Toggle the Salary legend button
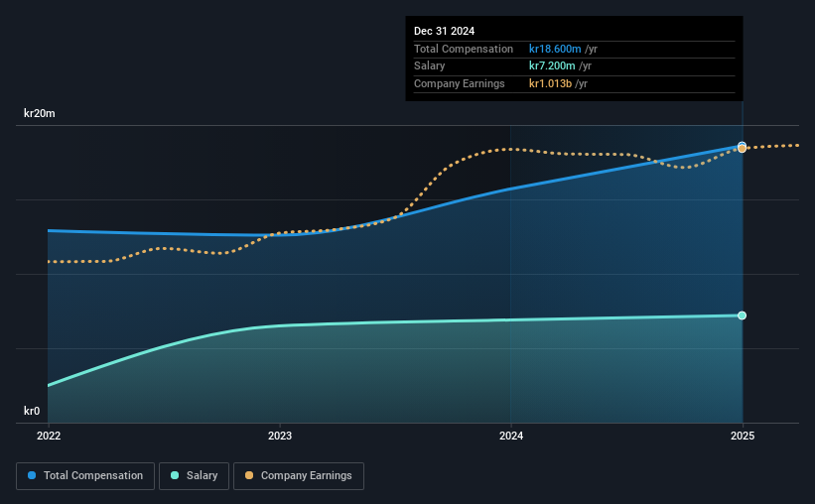Screen dimensions: 815x504 tap(194, 476)
